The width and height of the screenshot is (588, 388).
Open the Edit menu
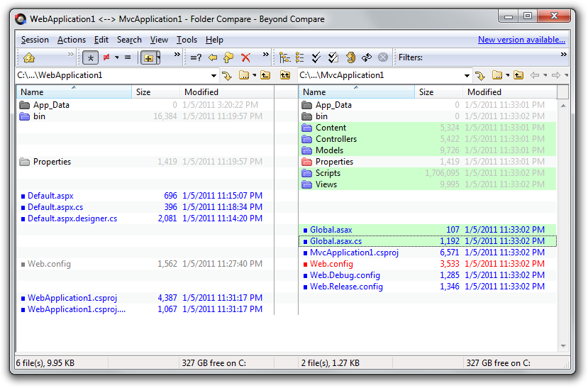101,40
